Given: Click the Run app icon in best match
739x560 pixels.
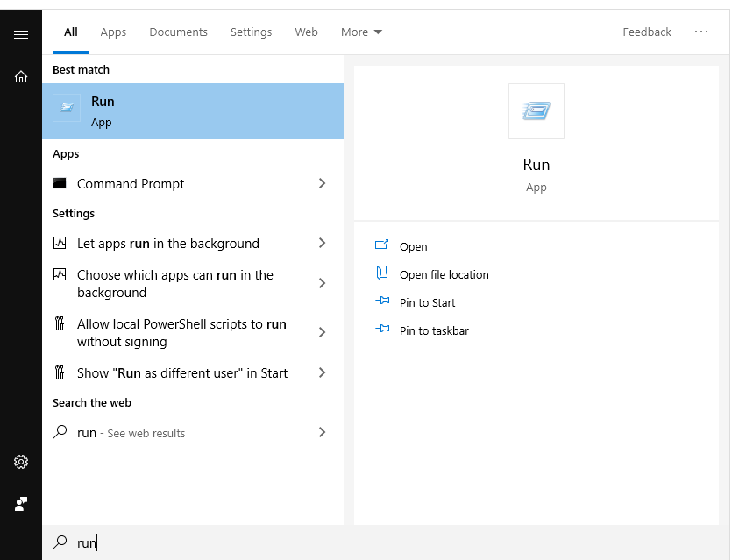Looking at the screenshot, I should pyautogui.click(x=67, y=108).
